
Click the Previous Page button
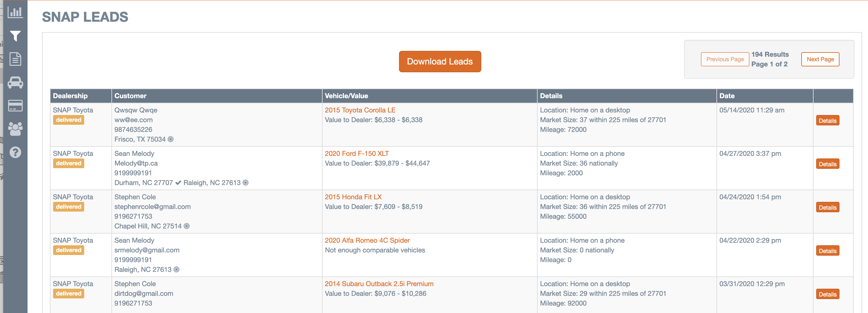pos(725,59)
